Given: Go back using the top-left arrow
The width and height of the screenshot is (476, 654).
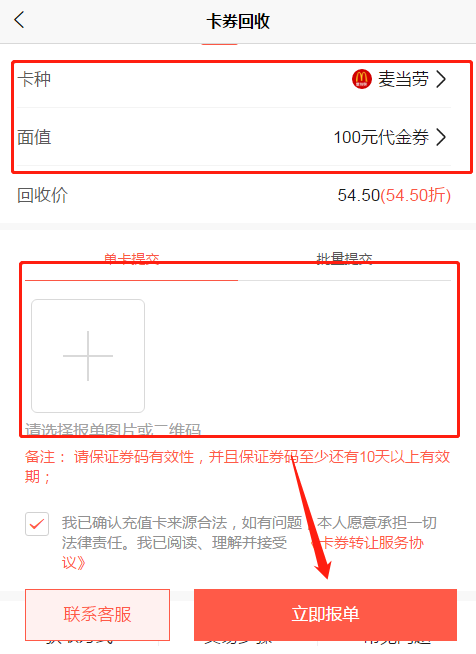Looking at the screenshot, I should tap(19, 20).
